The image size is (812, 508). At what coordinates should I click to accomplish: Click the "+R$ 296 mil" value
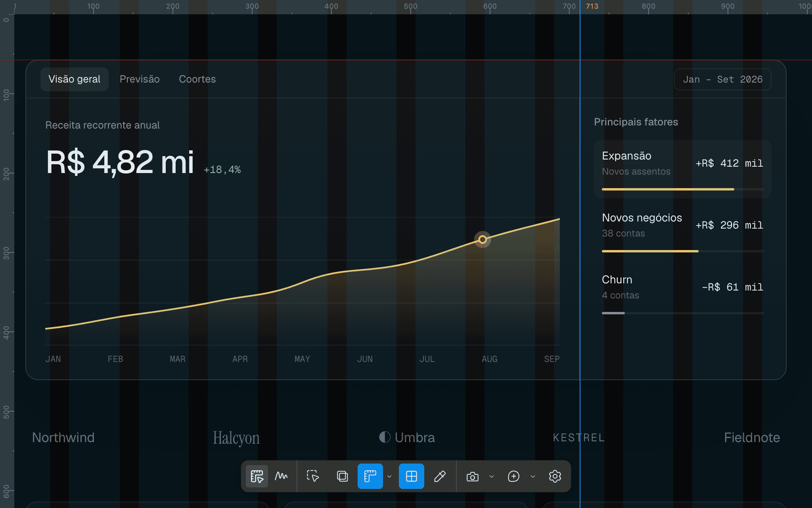pyautogui.click(x=729, y=225)
